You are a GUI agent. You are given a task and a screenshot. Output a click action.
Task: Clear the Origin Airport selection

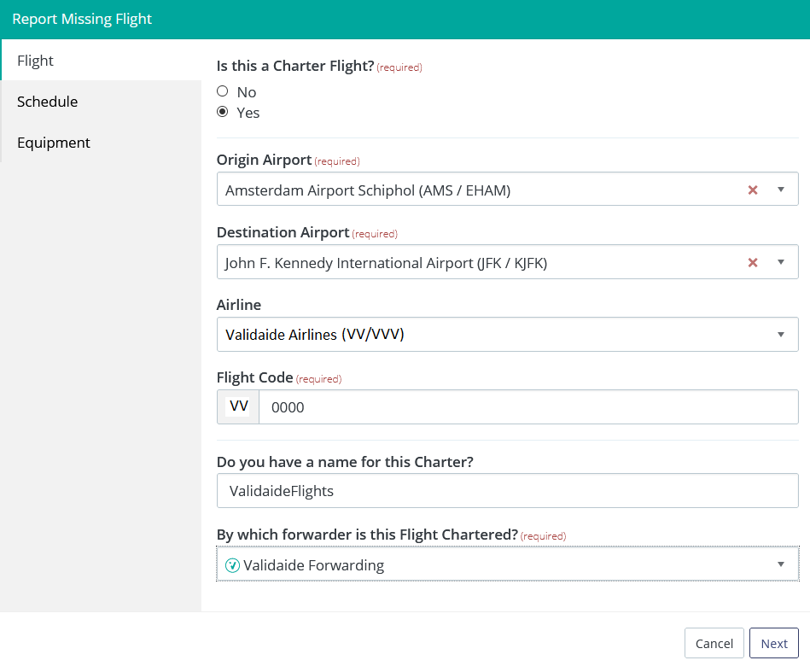coord(753,189)
